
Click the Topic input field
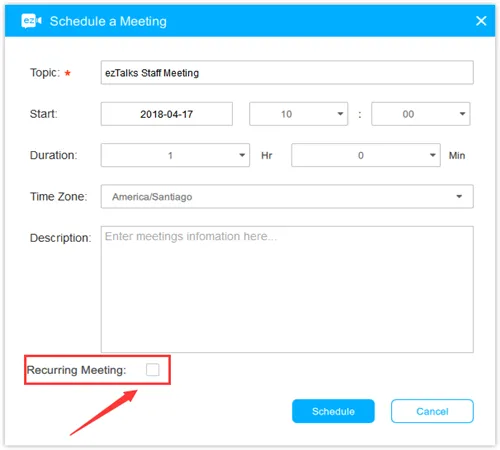pyautogui.click(x=287, y=72)
